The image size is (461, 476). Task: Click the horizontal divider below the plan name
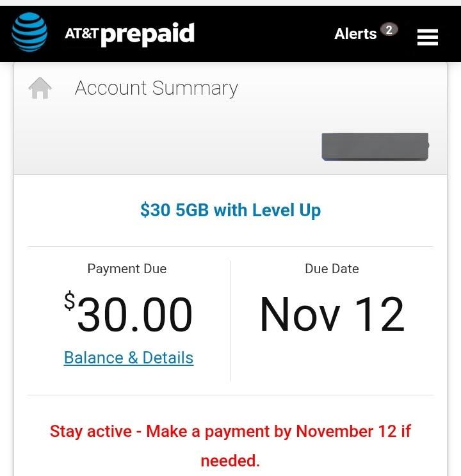tap(230, 246)
